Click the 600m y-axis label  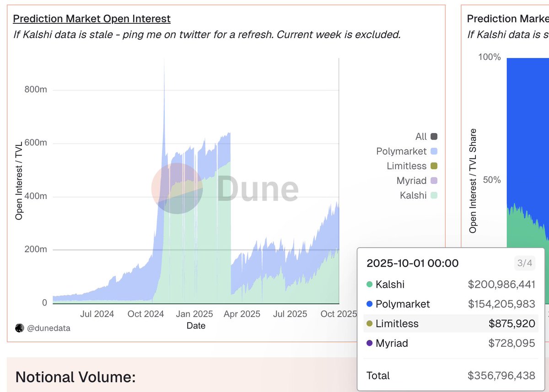tap(36, 143)
